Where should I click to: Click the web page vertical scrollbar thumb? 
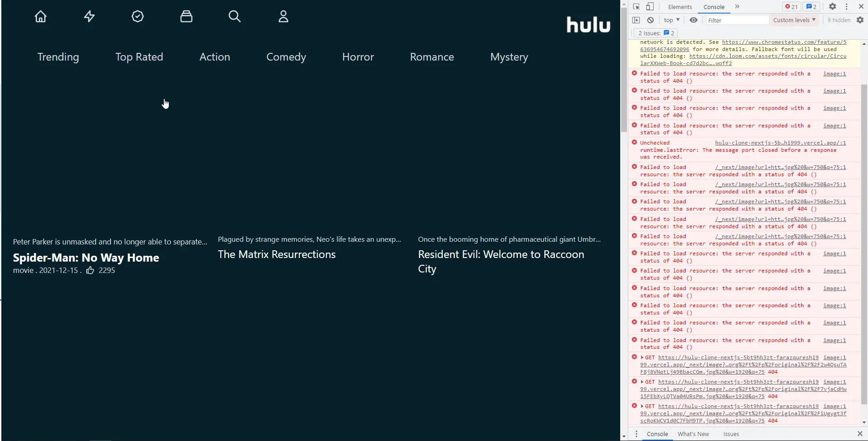[x=624, y=70]
